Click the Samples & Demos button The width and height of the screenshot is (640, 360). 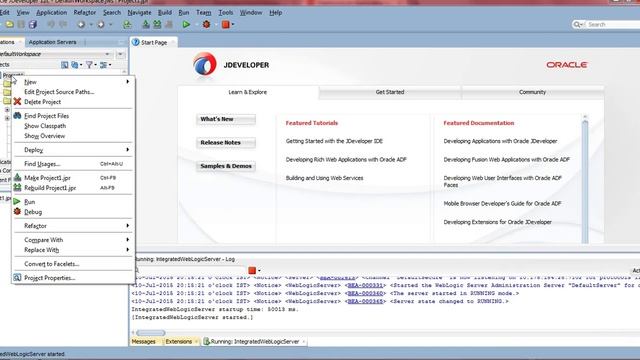226,166
